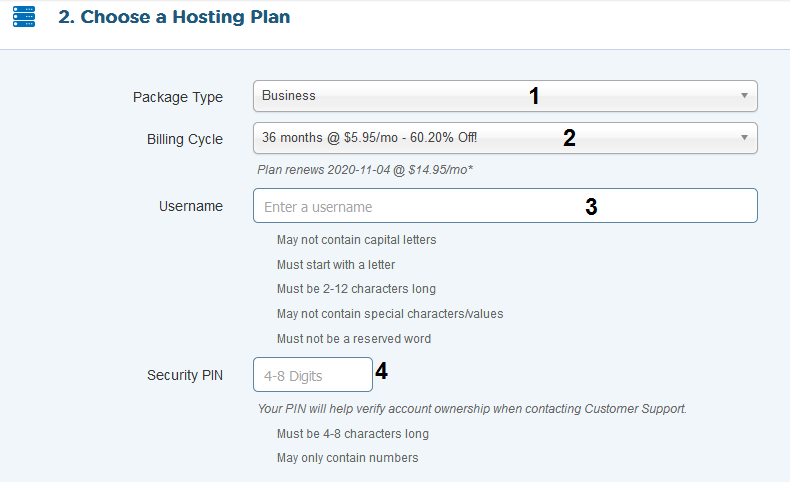Click the "Plan renews 2020-11-04" note
Image resolution: width=790 pixels, height=482 pixels.
click(365, 170)
